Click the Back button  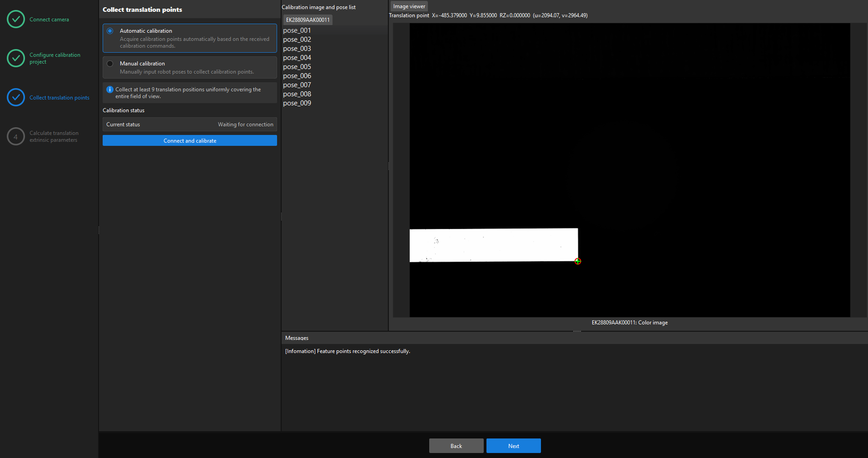[456, 446]
